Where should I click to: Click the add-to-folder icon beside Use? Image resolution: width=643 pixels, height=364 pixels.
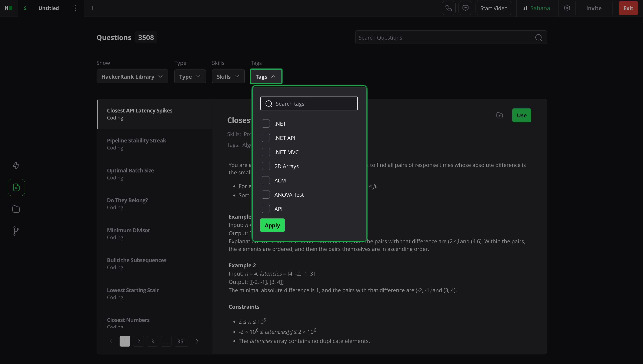pyautogui.click(x=499, y=115)
